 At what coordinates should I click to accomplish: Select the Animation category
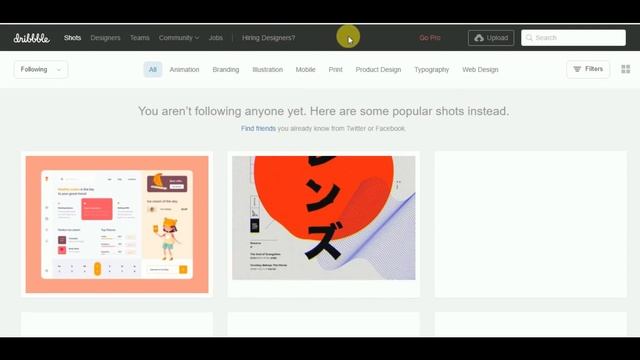pos(184,69)
